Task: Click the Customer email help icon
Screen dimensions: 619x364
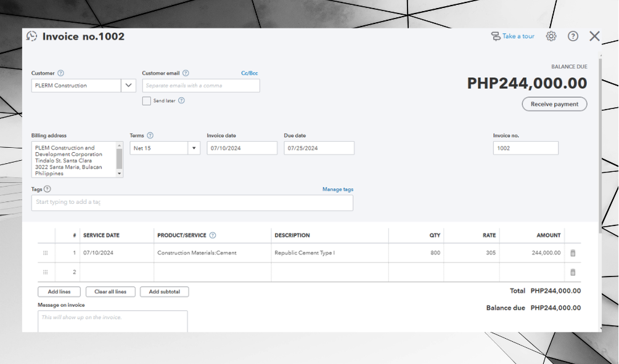Action: 186,73
